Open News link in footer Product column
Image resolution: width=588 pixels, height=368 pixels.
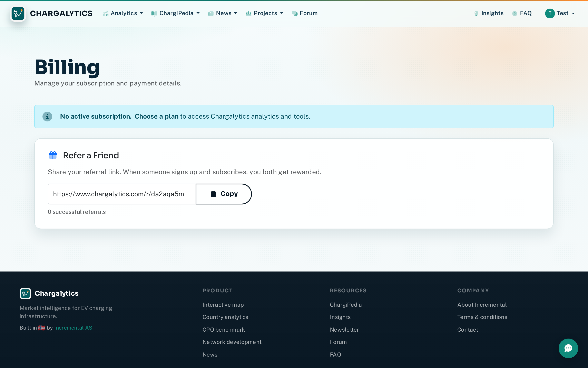point(210,355)
